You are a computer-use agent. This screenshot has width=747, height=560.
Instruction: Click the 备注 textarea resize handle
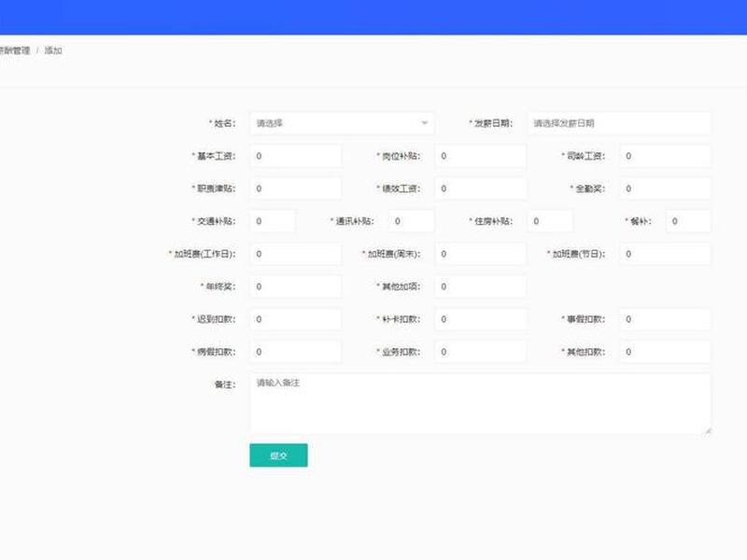click(708, 431)
